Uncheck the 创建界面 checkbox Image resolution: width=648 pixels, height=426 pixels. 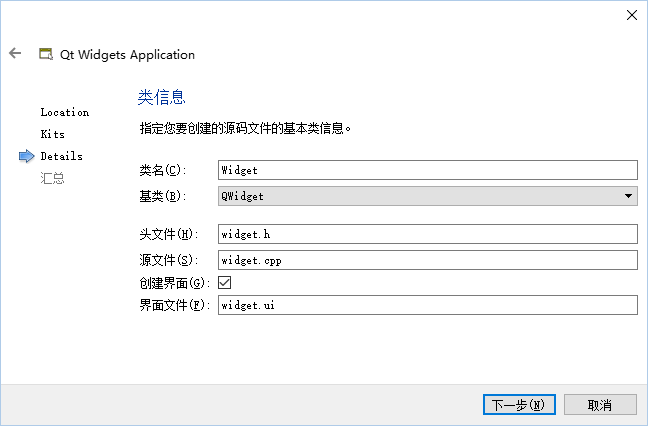tap(224, 283)
